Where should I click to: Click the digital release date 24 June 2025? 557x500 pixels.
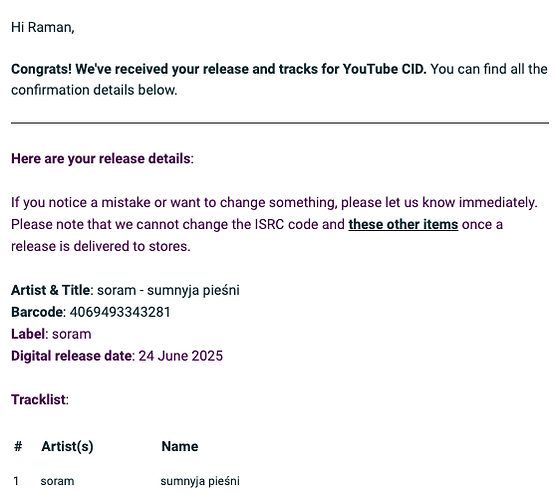[x=180, y=356]
